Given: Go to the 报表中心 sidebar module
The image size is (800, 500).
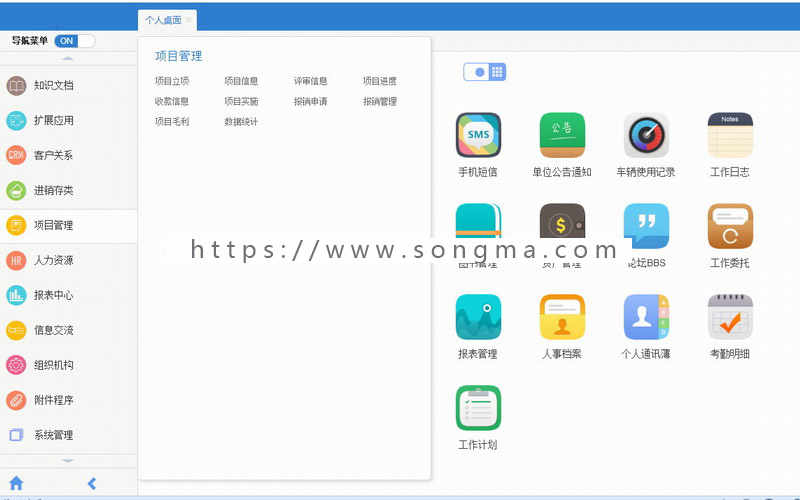Looking at the screenshot, I should pos(68,295).
